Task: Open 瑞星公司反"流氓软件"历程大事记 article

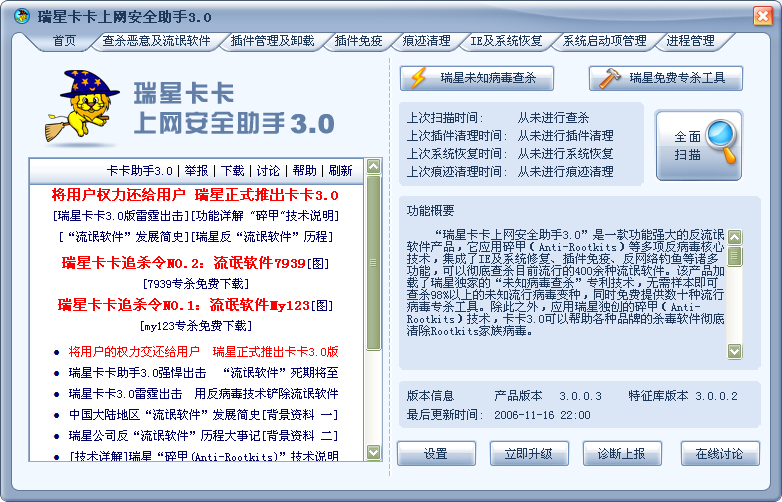Action: click(x=203, y=436)
